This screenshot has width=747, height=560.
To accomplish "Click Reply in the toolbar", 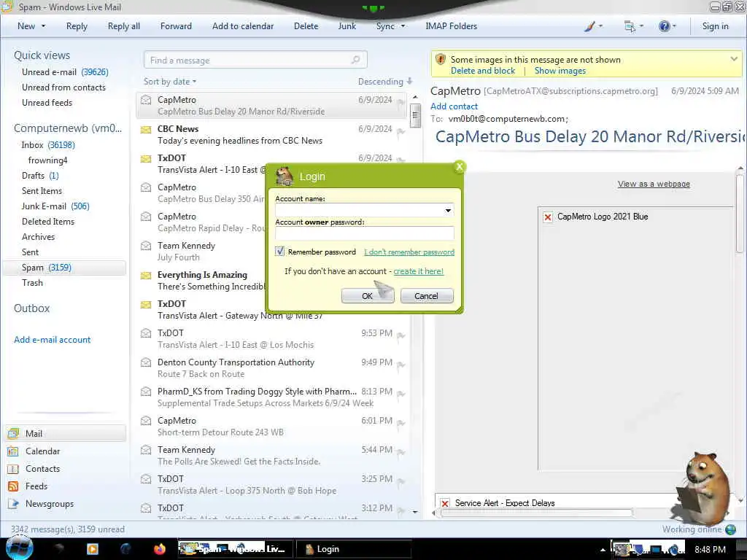I will coord(77,26).
